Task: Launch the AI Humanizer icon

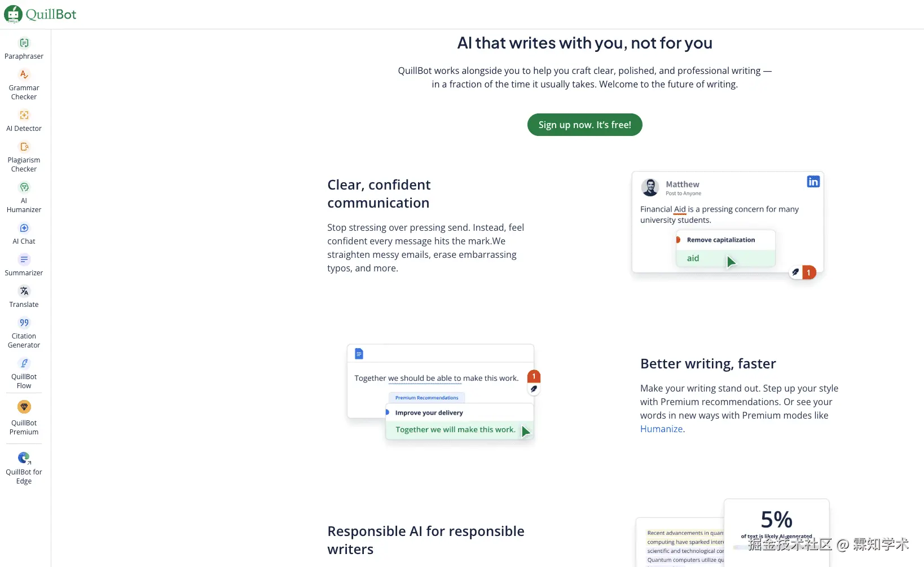Action: pos(24,187)
